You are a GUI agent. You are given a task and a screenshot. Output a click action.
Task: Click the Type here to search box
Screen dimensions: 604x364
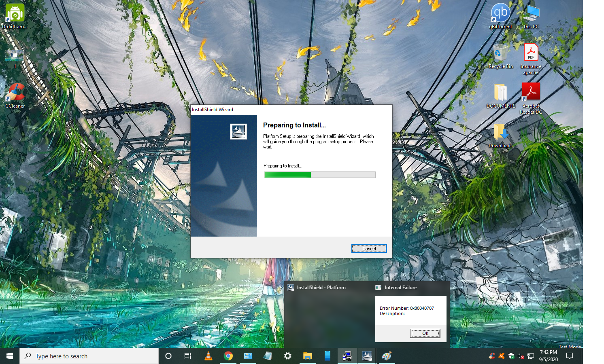point(89,356)
